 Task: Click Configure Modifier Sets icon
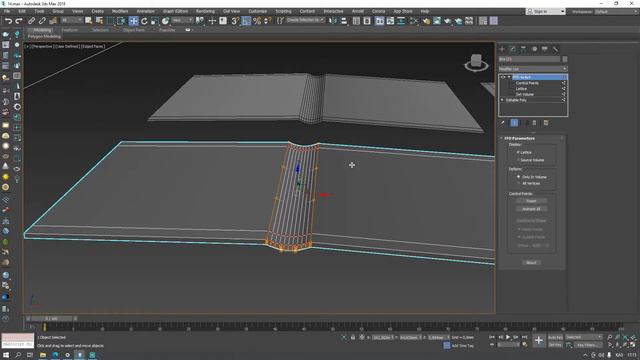pyautogui.click(x=546, y=123)
